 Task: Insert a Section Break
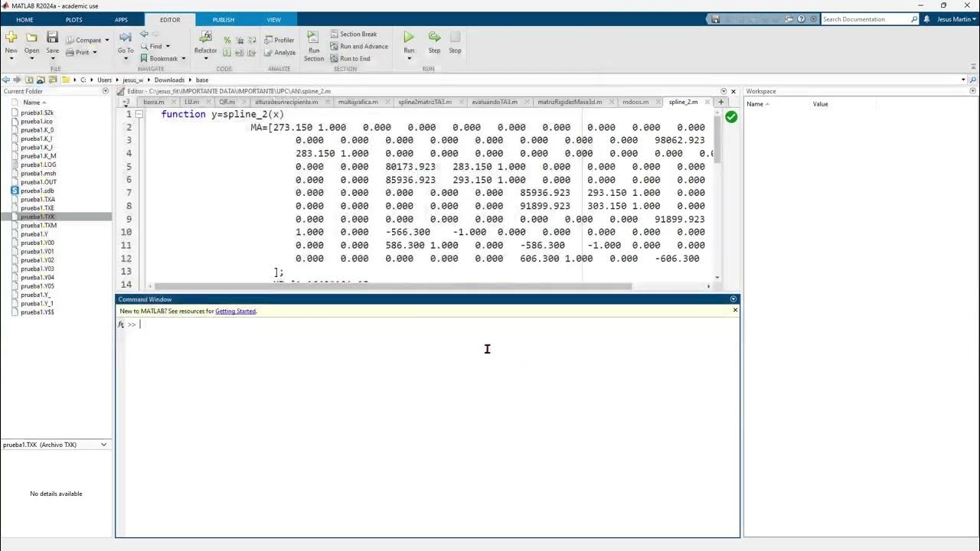click(x=354, y=34)
